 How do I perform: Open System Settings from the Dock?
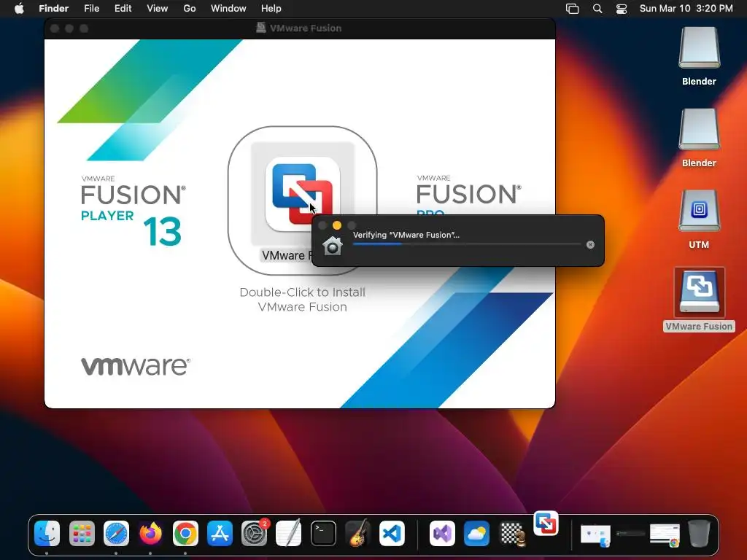pyautogui.click(x=255, y=533)
